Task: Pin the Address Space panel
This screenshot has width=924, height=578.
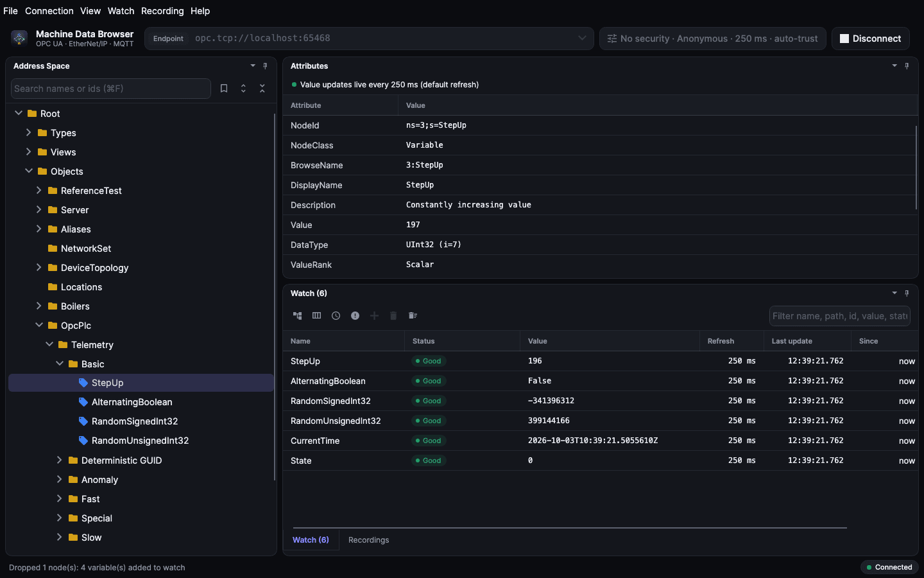Action: 265,66
